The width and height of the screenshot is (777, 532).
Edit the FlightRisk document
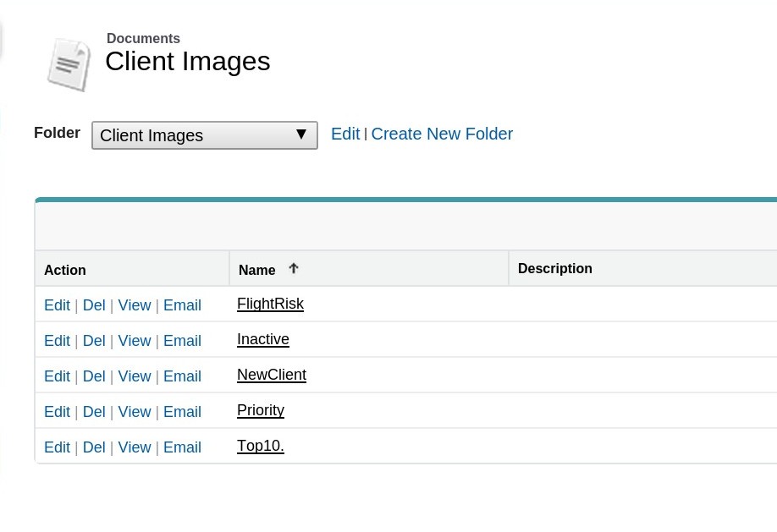tap(57, 305)
